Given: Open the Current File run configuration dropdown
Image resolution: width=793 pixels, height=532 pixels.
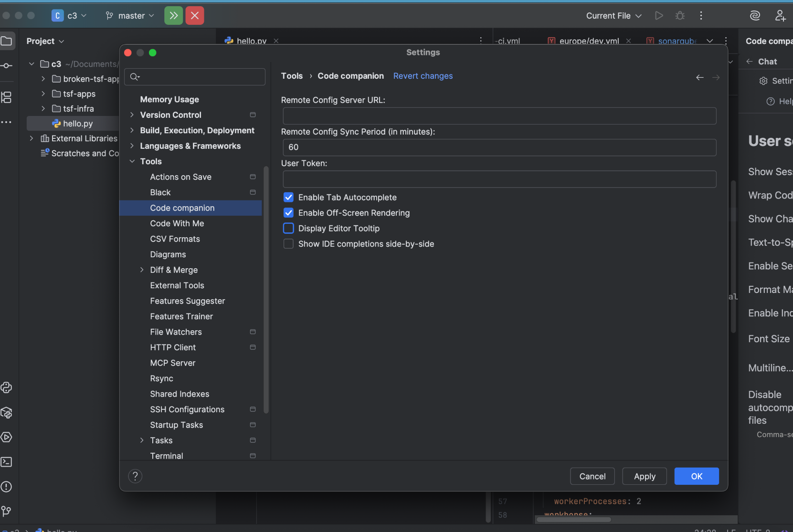Looking at the screenshot, I should (613, 16).
